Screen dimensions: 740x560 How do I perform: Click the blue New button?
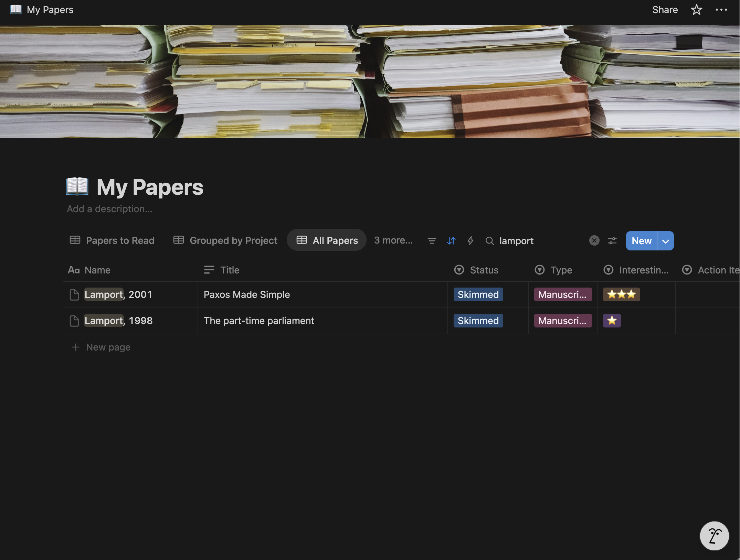tap(641, 241)
